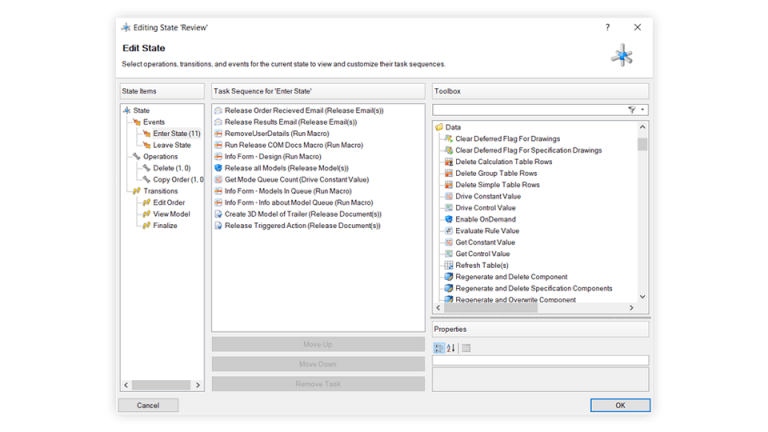
Task: Click the Delete Calculation Table Rows icon
Action: coord(448,162)
